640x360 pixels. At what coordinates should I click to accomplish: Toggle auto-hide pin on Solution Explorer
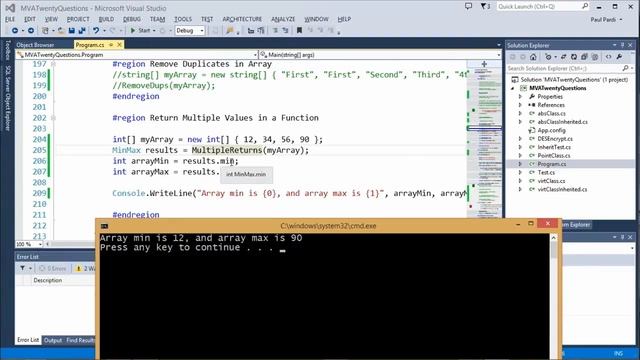(622, 45)
